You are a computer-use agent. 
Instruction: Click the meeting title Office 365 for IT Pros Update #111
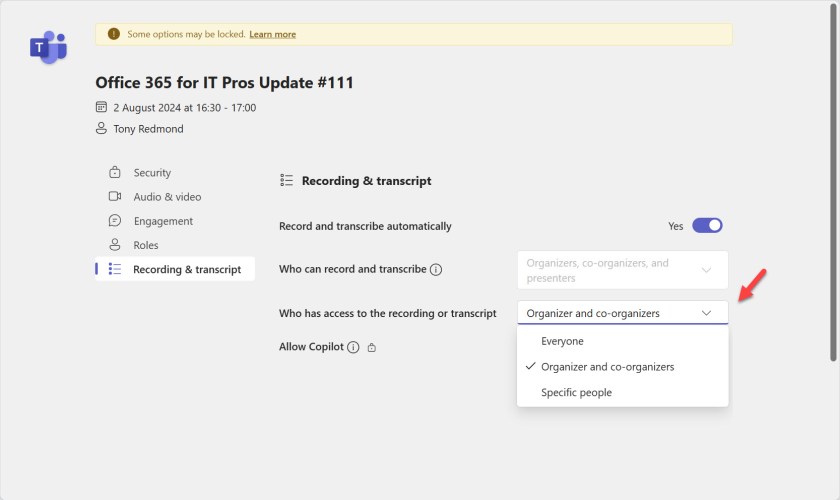(224, 83)
